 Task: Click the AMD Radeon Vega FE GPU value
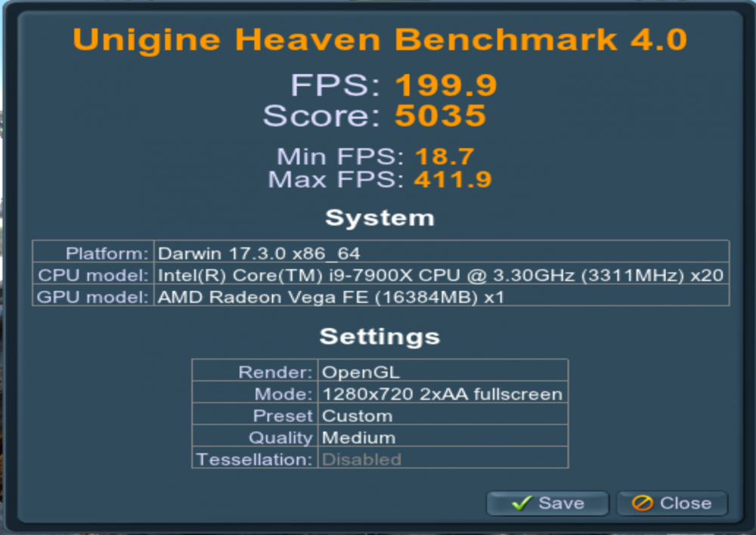[331, 297]
